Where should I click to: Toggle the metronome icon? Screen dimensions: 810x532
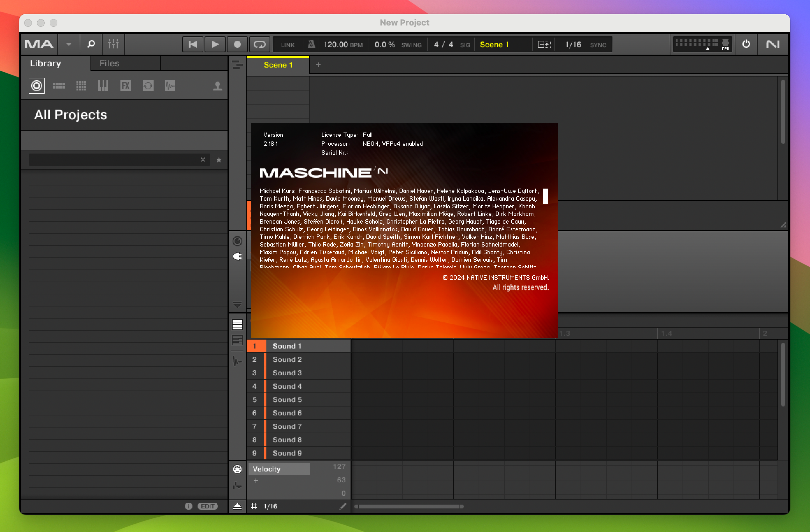tap(311, 45)
